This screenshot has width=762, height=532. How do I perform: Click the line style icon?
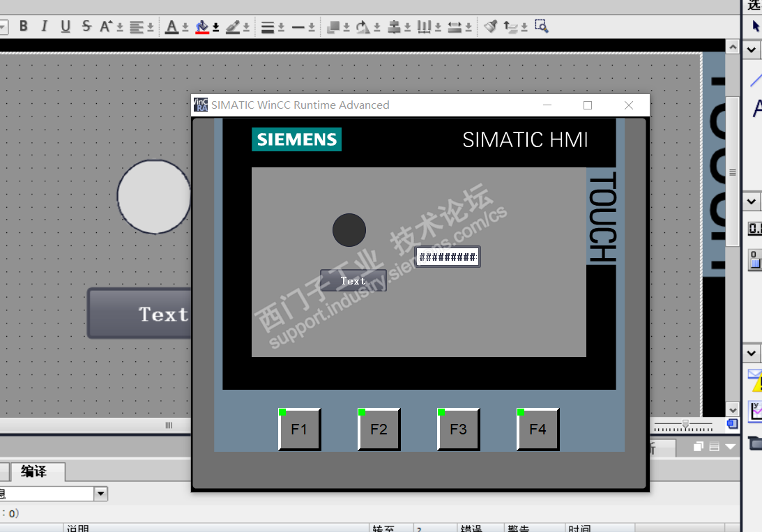(298, 27)
